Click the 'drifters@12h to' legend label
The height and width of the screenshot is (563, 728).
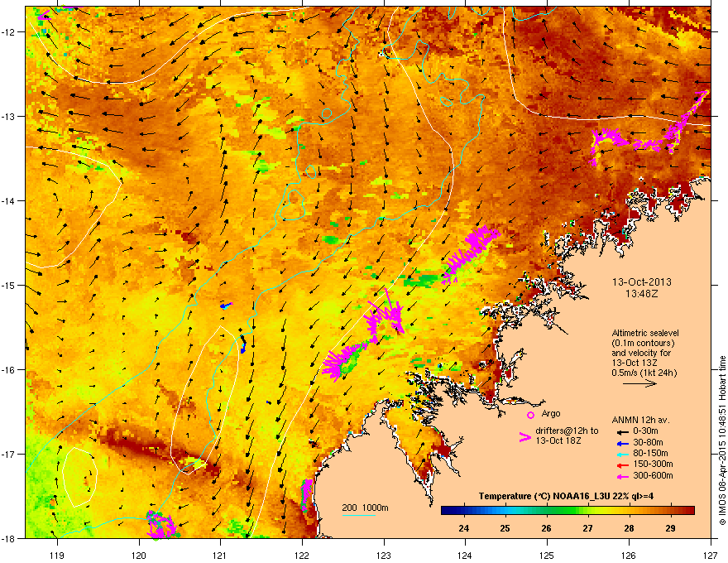point(567,431)
